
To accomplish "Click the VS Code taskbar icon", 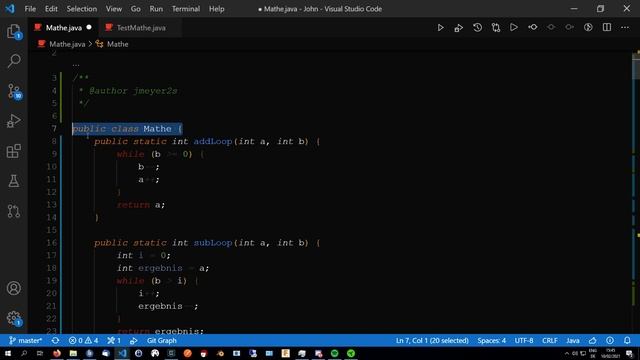I will [x=122, y=353].
